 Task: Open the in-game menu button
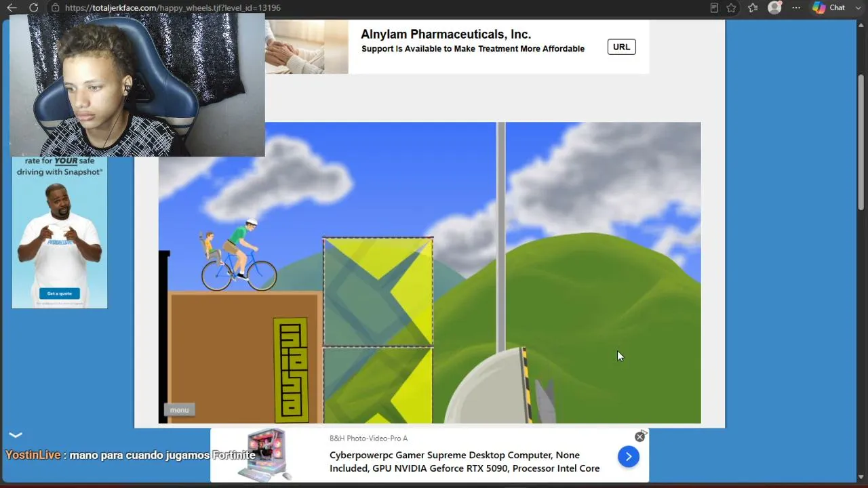[x=180, y=409]
